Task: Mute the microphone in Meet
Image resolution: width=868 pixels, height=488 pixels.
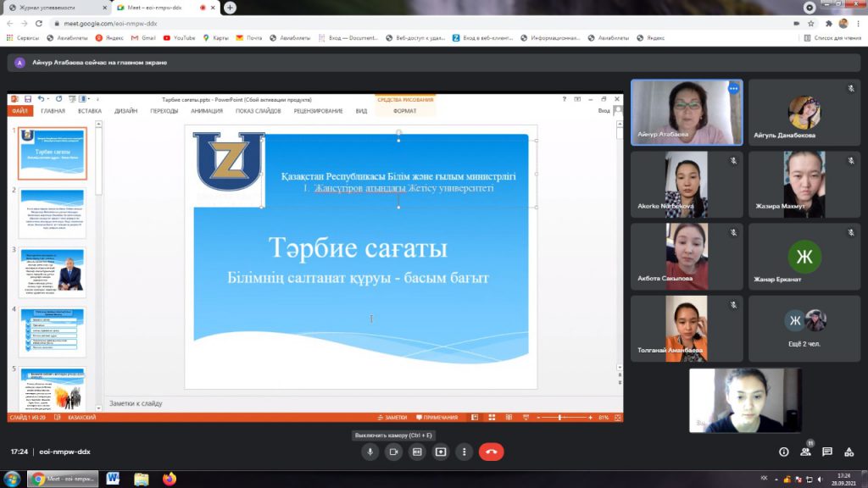Action: coord(370,452)
